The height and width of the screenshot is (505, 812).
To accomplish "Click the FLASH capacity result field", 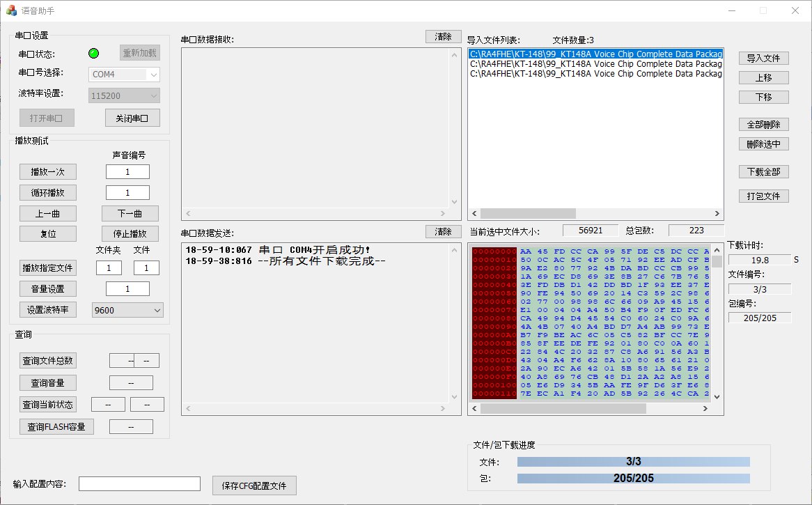I will point(131,427).
